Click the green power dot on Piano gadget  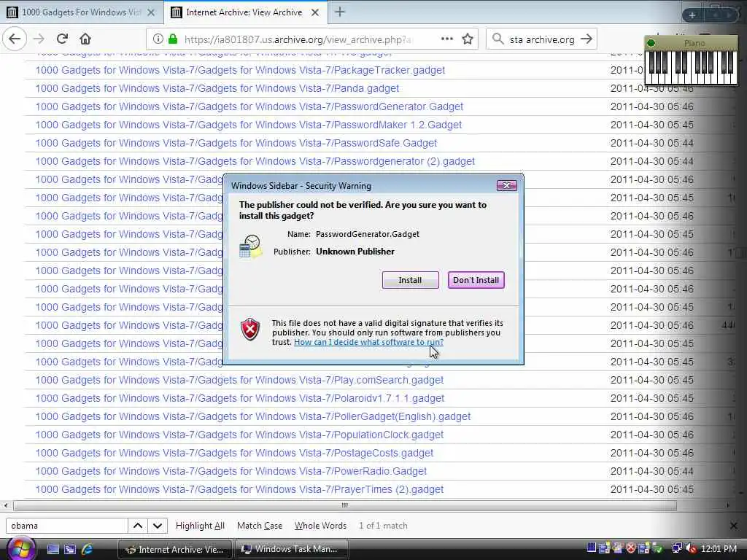coord(651,43)
